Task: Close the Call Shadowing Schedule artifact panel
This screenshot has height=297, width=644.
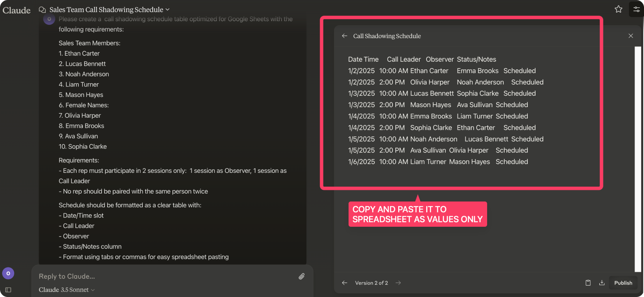Action: 631,36
